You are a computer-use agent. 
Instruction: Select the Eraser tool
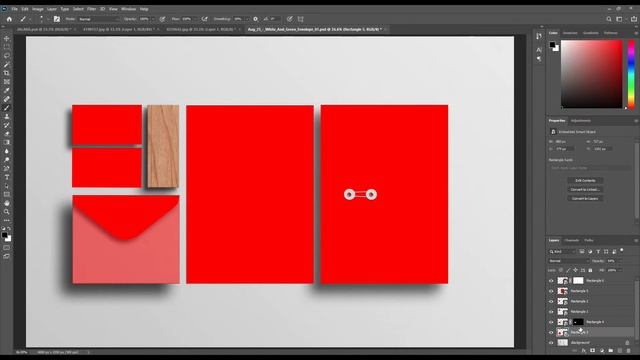[x=7, y=133]
